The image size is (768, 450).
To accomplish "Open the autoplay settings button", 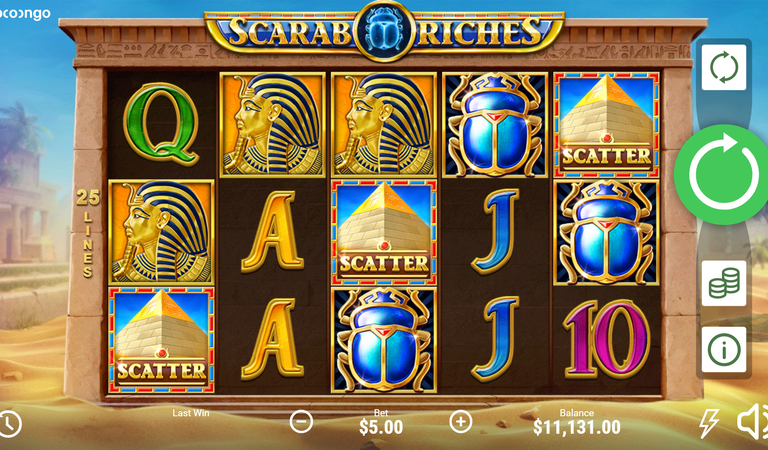I will click(723, 68).
